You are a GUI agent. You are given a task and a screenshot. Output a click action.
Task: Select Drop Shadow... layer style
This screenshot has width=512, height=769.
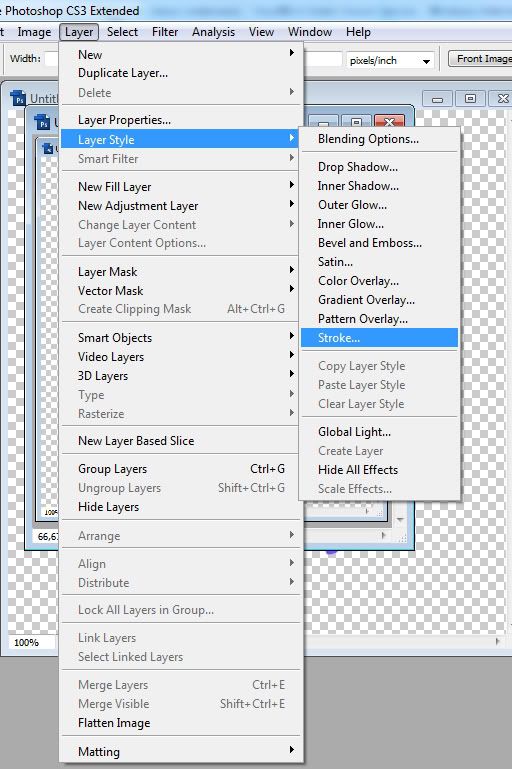(379, 167)
